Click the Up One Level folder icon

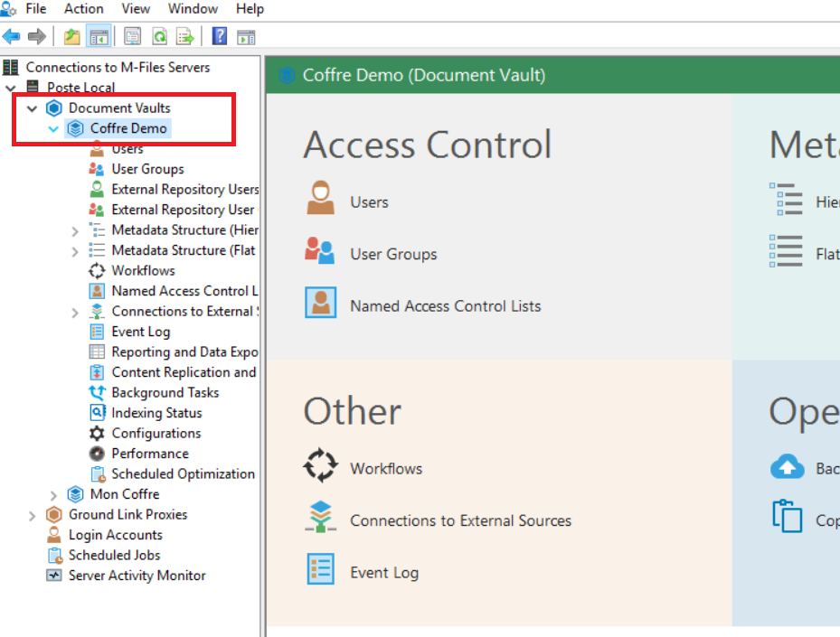pos(71,37)
